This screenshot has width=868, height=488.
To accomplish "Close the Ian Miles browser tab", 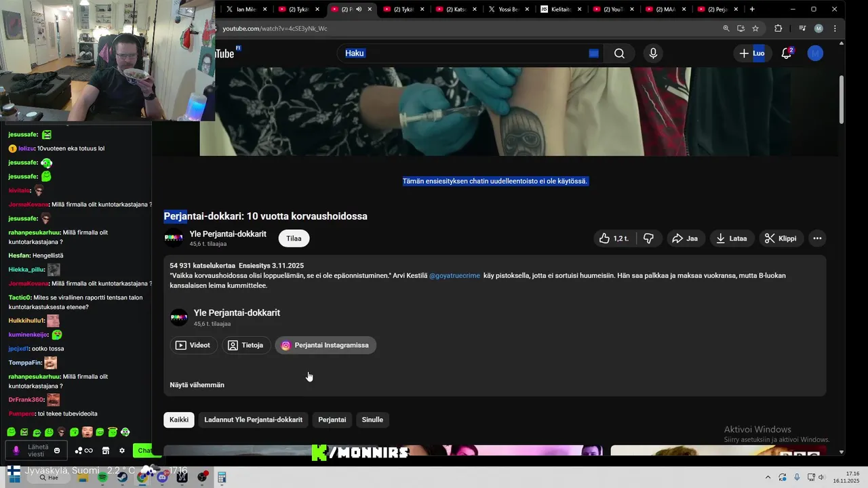I will pyautogui.click(x=264, y=9).
